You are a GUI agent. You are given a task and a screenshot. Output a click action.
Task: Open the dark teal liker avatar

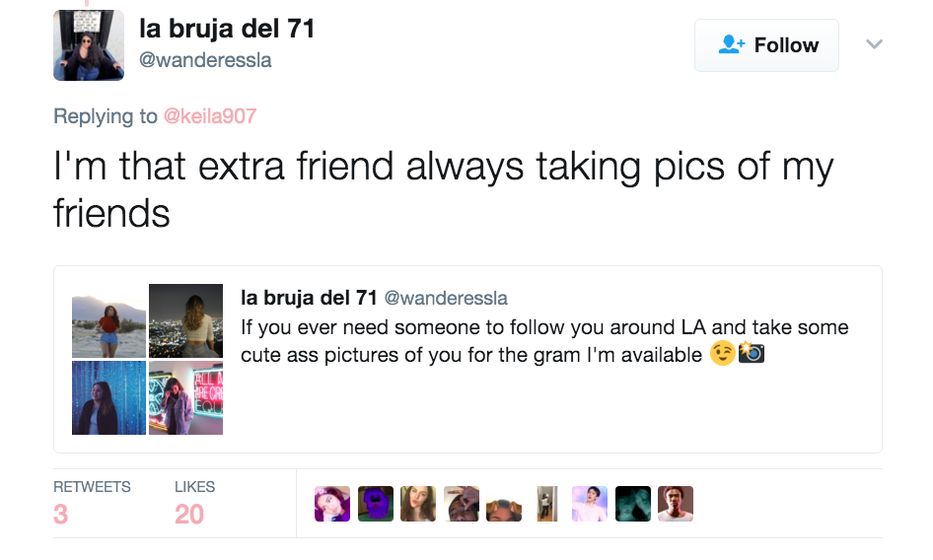coord(632,504)
